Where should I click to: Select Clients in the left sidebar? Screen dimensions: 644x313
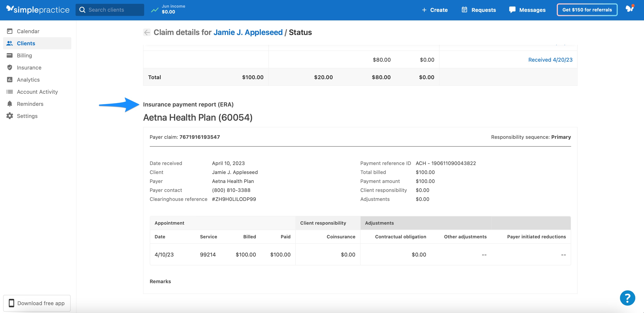[x=26, y=43]
